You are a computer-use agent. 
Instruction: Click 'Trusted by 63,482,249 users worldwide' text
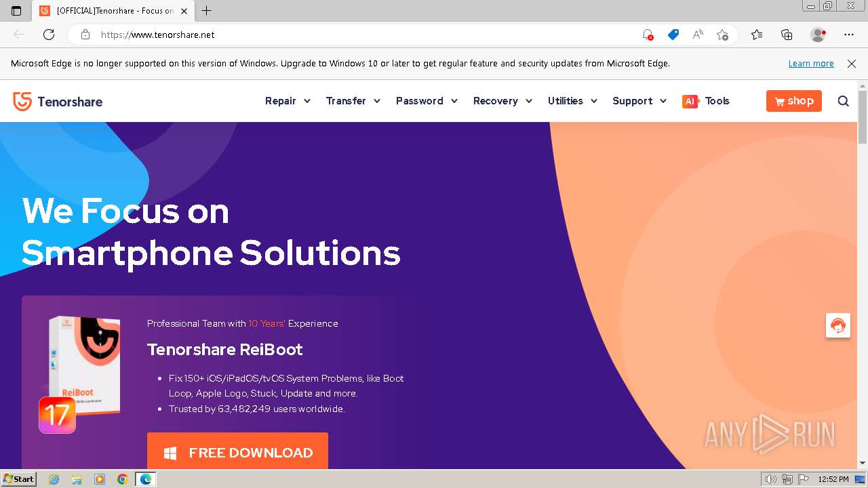[257, 409]
